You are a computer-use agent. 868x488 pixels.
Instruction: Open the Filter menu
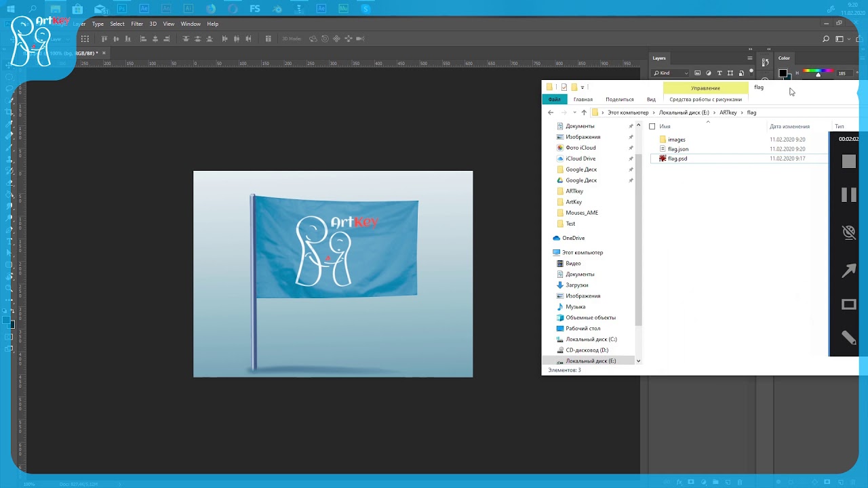137,24
